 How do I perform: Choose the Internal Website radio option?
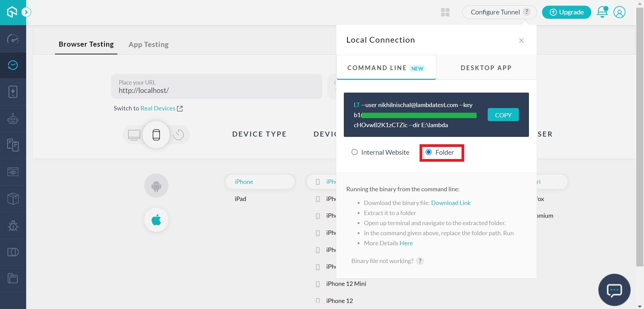click(355, 152)
